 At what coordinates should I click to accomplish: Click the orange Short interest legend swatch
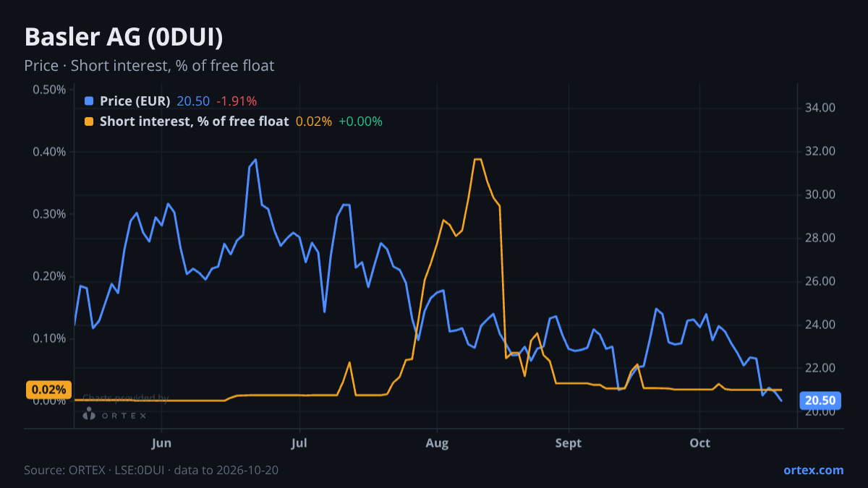click(89, 121)
